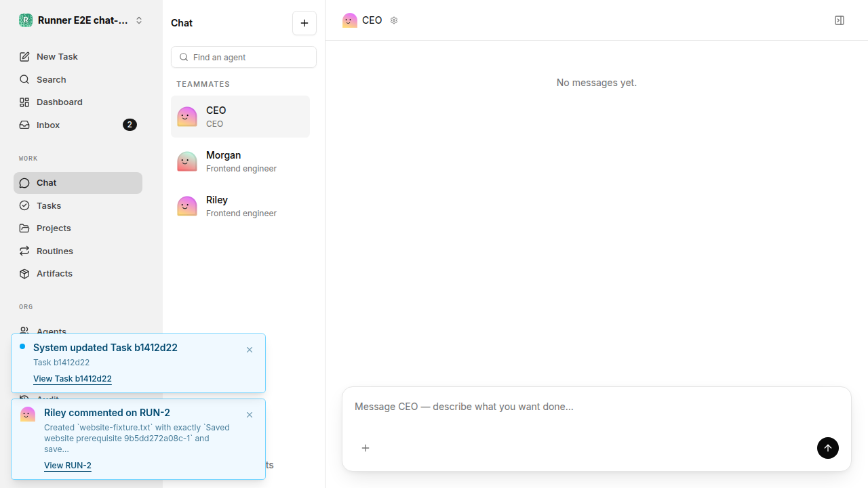Screen dimensions: 868x488
Task: Toggle the right side panel
Action: pos(840,20)
